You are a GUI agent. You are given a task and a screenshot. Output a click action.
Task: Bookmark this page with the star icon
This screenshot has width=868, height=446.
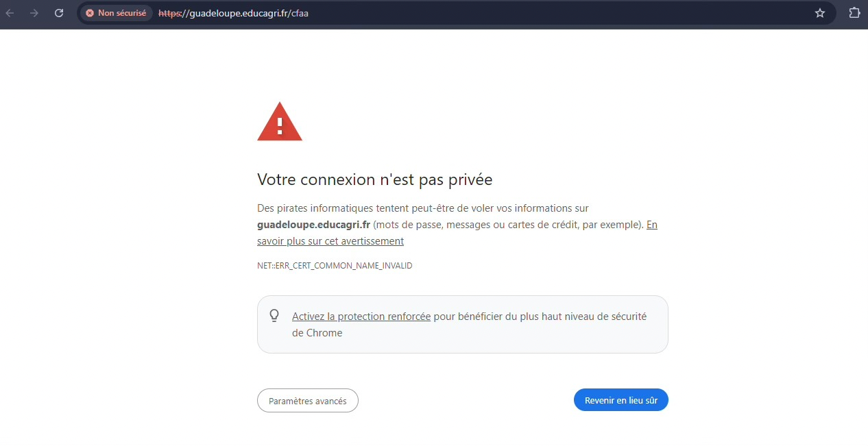coord(820,13)
